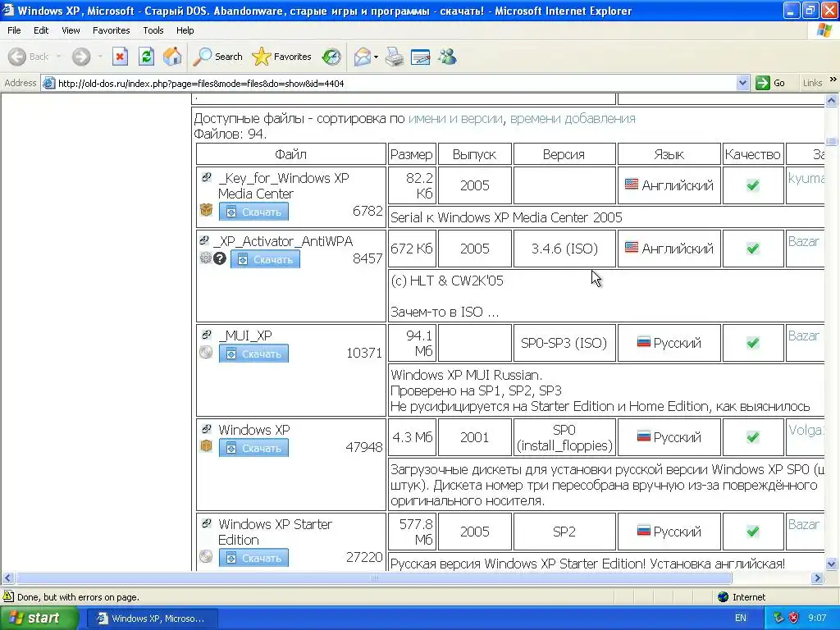The width and height of the screenshot is (840, 630).
Task: Open the address bar dropdown list
Action: pyautogui.click(x=742, y=83)
